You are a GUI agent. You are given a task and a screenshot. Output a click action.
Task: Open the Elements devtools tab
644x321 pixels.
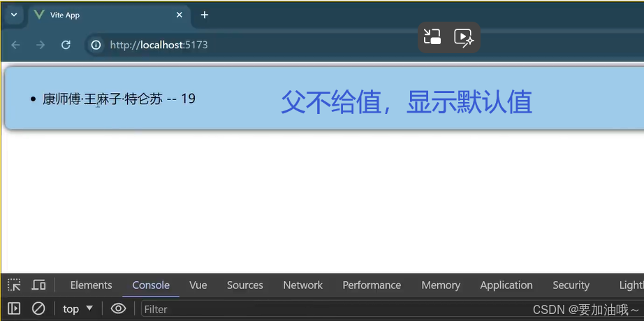(92, 285)
